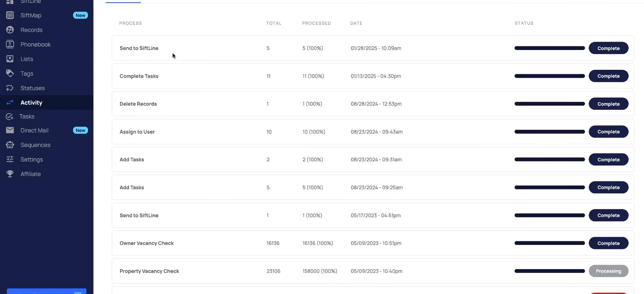Click the Phonebook contact icon
The height and width of the screenshot is (294, 644).
tap(10, 44)
